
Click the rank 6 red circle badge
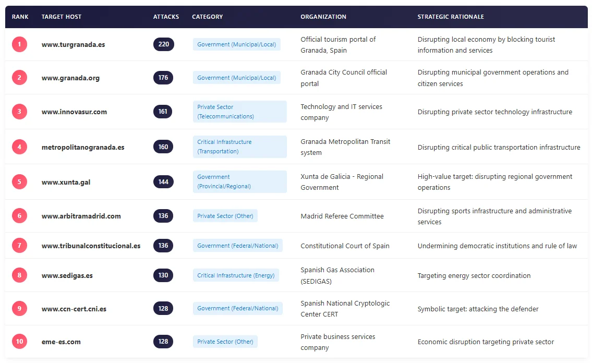pos(19,215)
